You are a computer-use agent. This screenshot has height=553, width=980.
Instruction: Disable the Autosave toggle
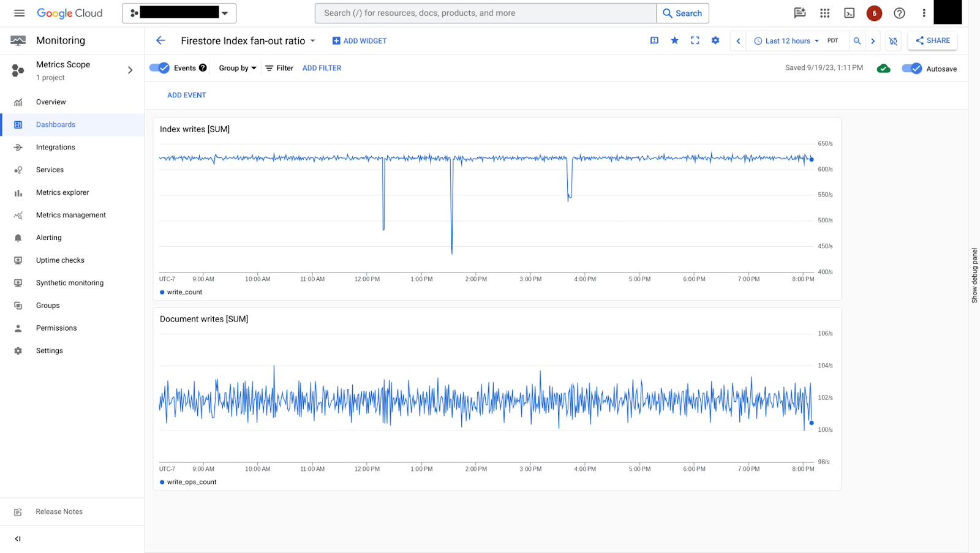911,69
